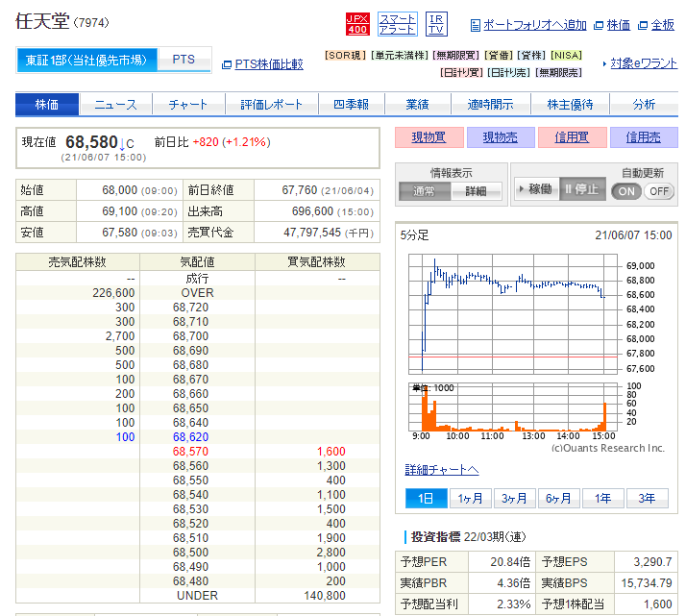Select 1日 chart period
The width and height of the screenshot is (686, 616).
coord(427,499)
